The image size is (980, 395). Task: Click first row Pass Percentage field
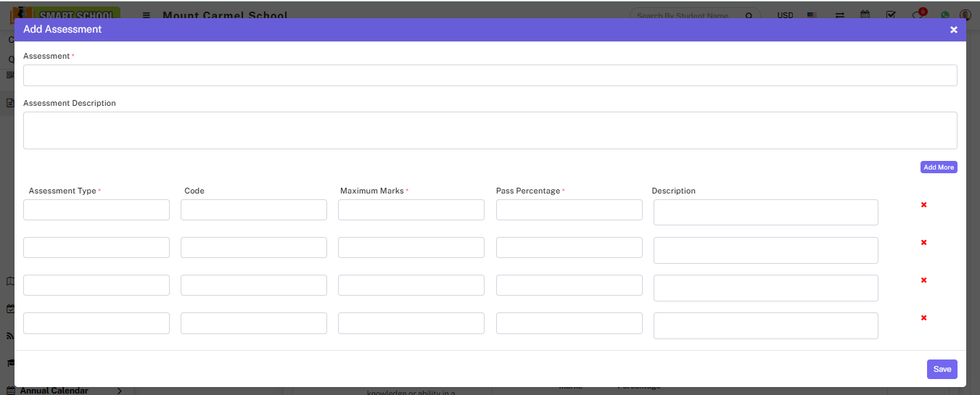[x=569, y=210]
